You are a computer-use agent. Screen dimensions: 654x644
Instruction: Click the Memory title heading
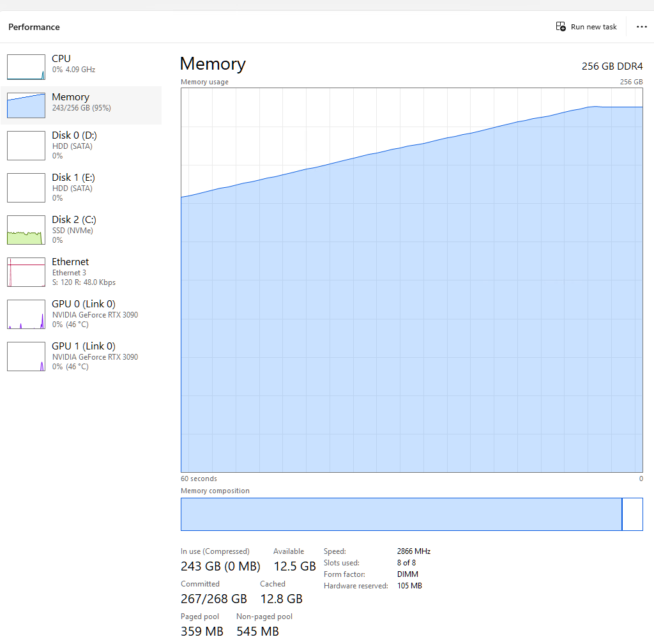[213, 64]
